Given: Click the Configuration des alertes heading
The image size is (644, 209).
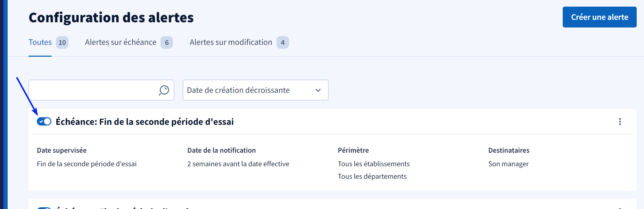Looking at the screenshot, I should coord(111,17).
